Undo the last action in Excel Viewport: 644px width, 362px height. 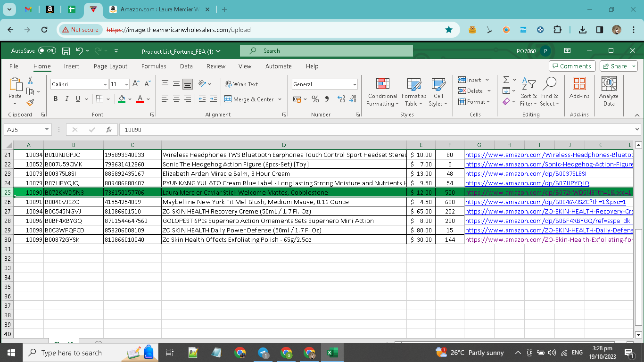point(80,51)
